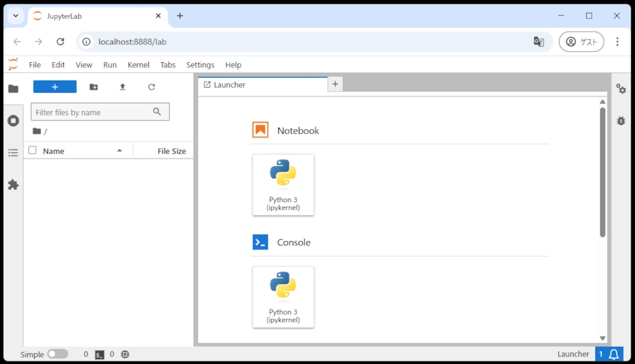Image resolution: width=635 pixels, height=364 pixels.
Task: Open the Kernel menu
Action: click(138, 65)
